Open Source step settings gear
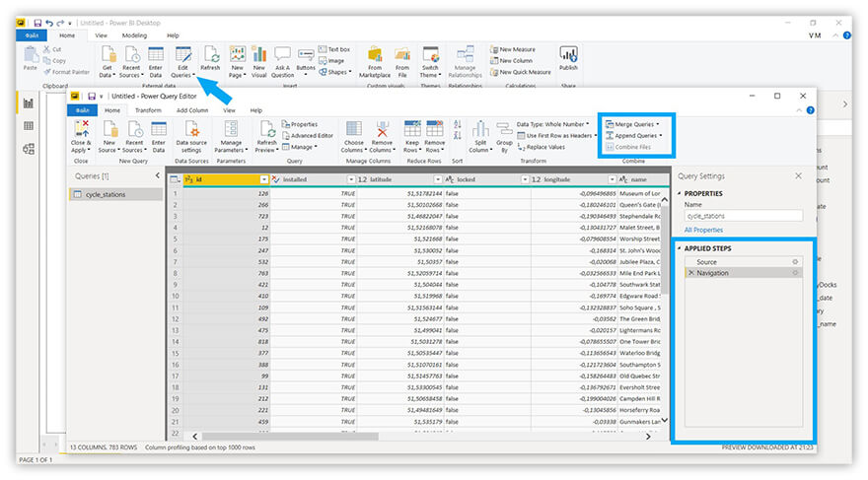The height and width of the screenshot is (480, 868). [795, 262]
